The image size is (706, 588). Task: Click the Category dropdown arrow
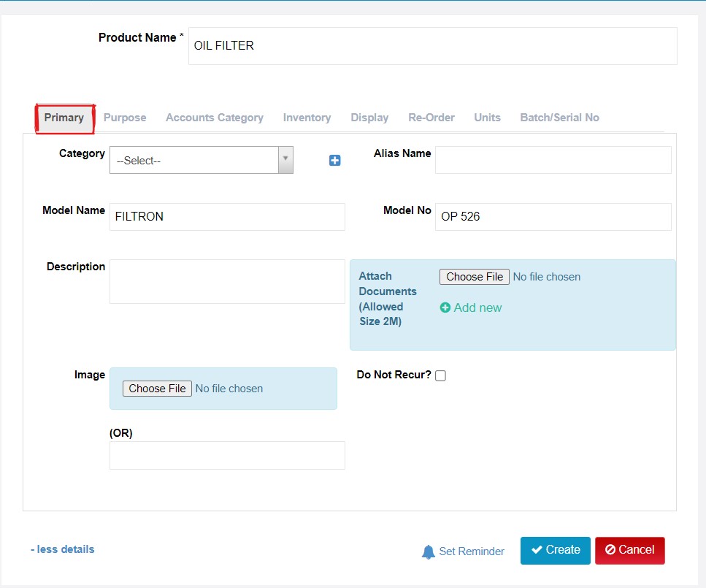285,160
